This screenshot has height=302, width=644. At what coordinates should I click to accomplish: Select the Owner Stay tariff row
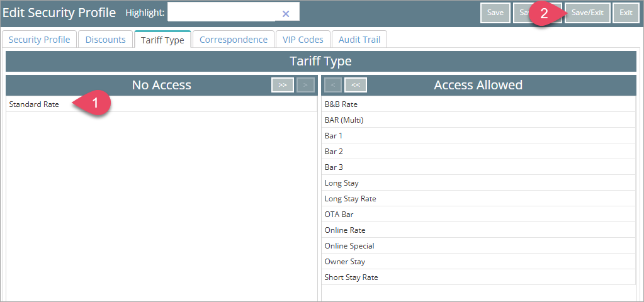[478, 262]
